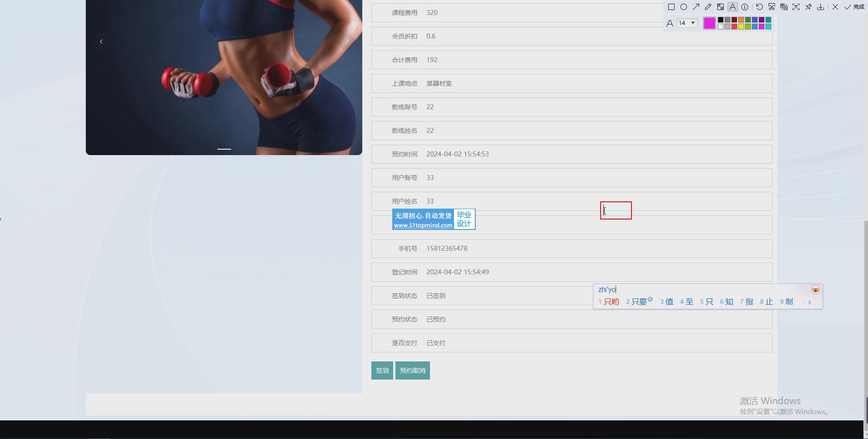This screenshot has width=868, height=439.
Task: Select the text annotation tool
Action: [733, 7]
